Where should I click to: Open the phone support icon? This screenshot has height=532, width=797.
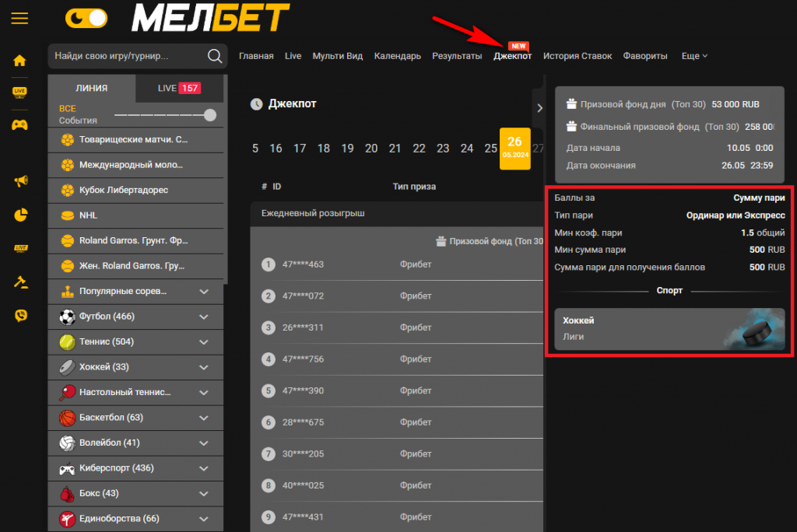[x=21, y=316]
